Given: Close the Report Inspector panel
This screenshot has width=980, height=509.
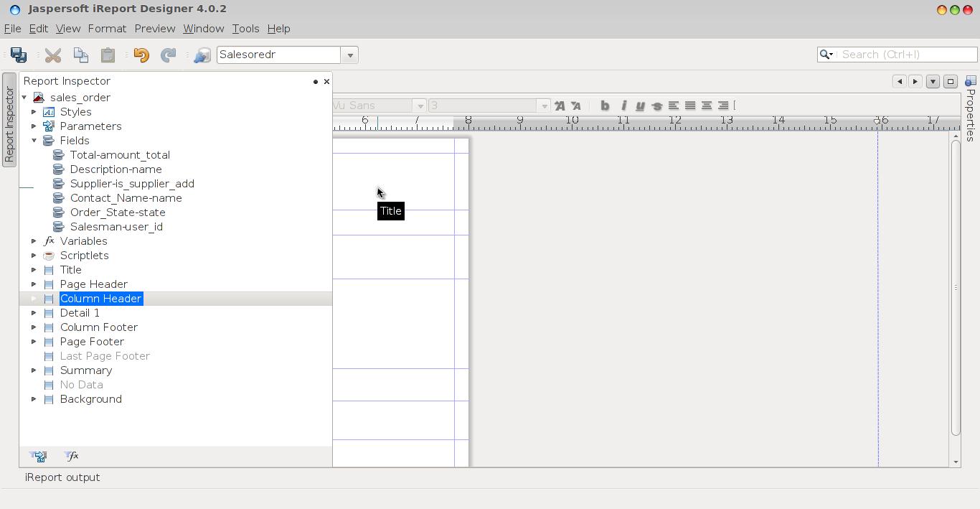Looking at the screenshot, I should [x=326, y=81].
